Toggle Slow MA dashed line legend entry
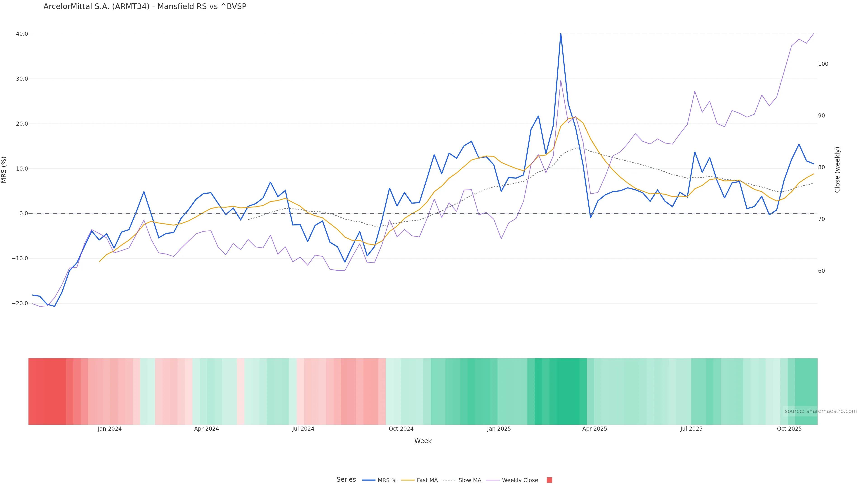 [462, 480]
